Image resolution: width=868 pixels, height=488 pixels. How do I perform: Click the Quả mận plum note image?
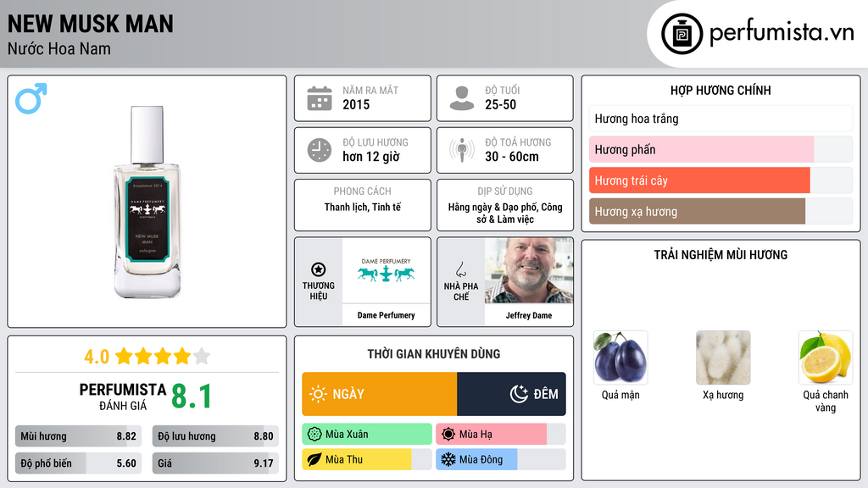tap(620, 358)
